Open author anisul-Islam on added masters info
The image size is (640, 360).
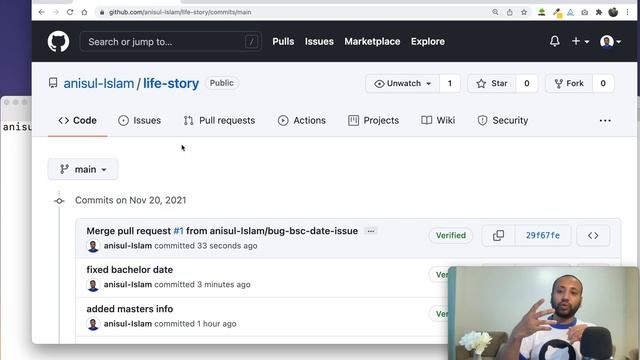tap(128, 324)
